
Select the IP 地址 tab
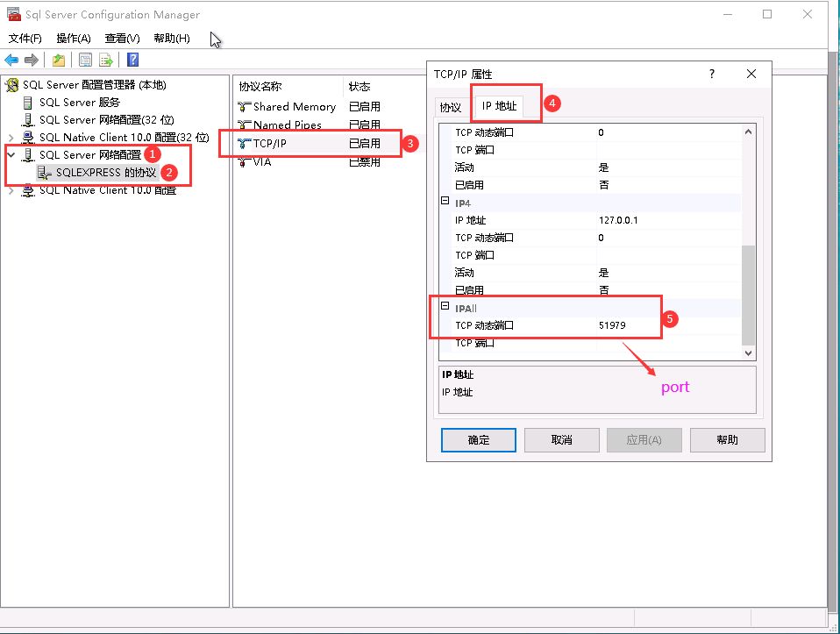tap(499, 105)
